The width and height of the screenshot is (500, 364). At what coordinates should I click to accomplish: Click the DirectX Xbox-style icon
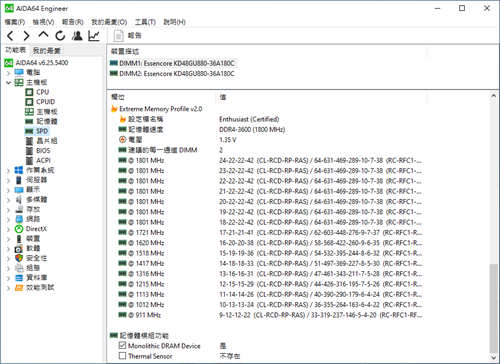[19, 229]
